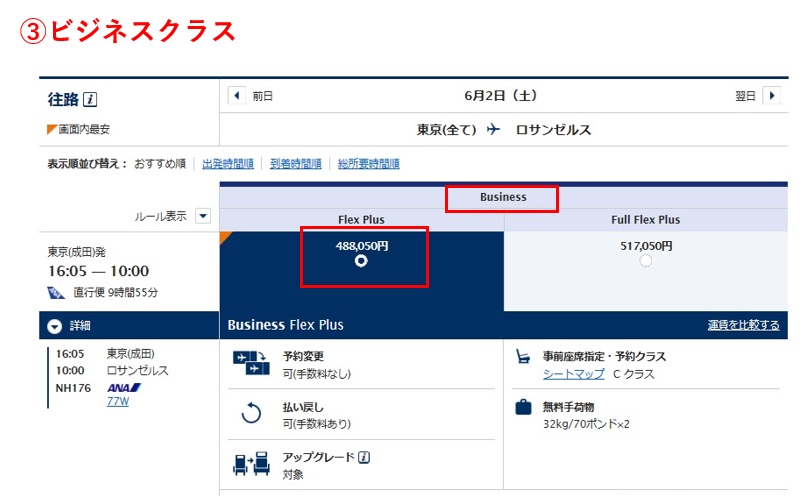Click the seat icon for 事前座席指定

pos(522,356)
